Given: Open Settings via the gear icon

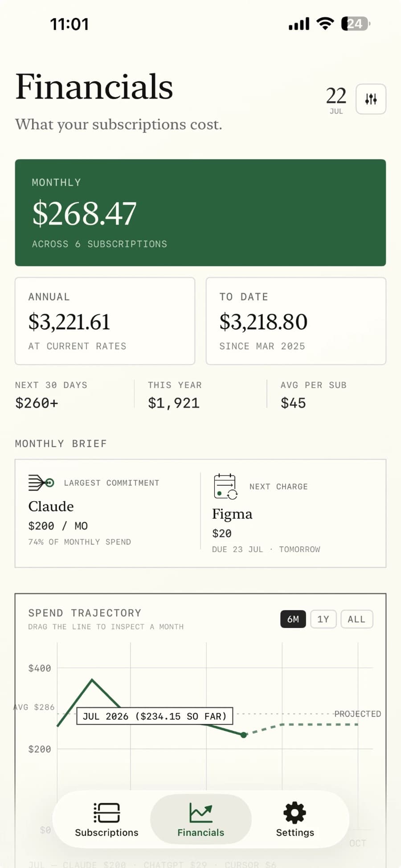Looking at the screenshot, I should 295,812.
